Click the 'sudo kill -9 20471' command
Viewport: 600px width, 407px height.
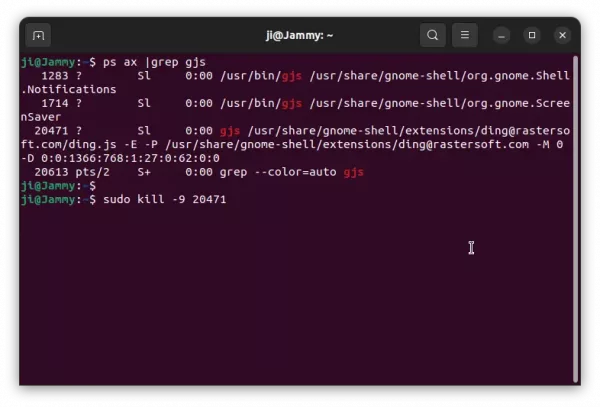point(165,199)
